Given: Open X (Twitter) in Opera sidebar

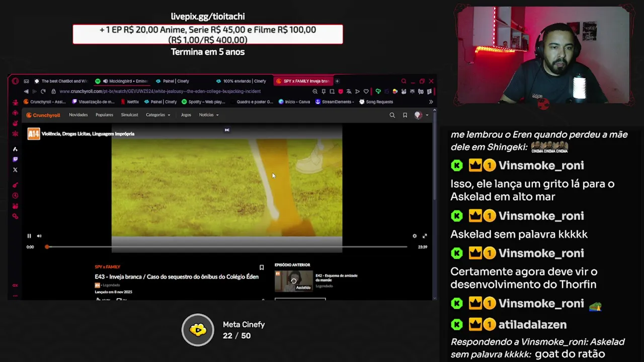Looking at the screenshot, I should coord(15,170).
